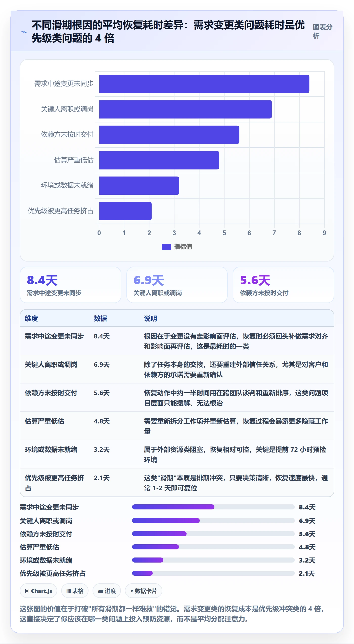Click the 图表分析 badge in the header
The image size is (354, 644).
point(322,31)
